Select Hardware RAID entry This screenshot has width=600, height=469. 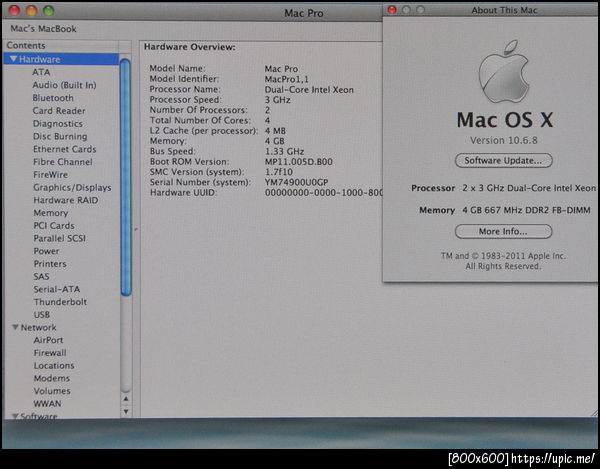pos(65,200)
